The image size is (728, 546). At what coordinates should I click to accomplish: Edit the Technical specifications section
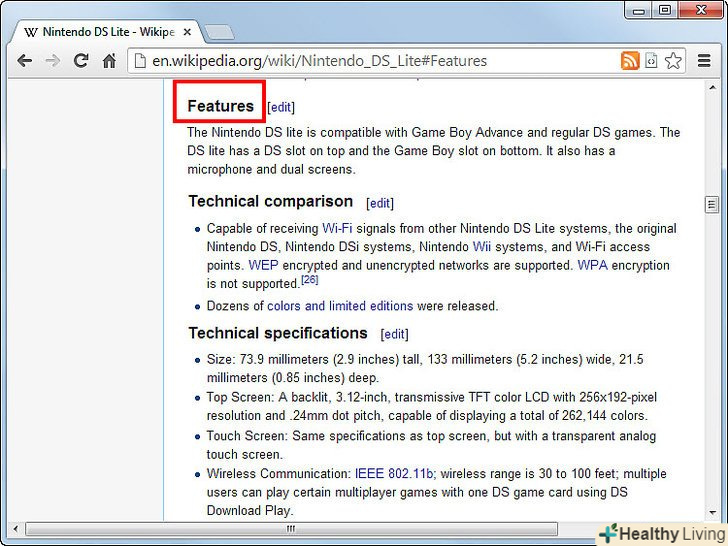[x=394, y=334]
